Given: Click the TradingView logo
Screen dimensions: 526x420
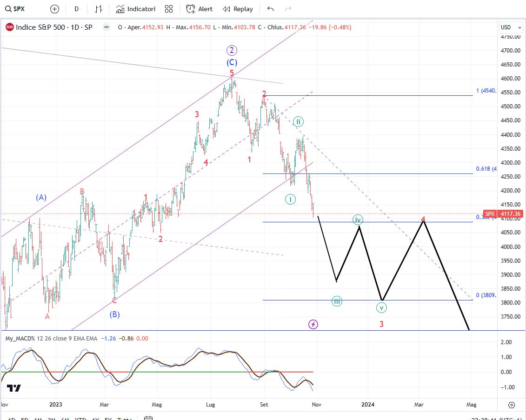Looking at the screenshot, I should click(14, 388).
